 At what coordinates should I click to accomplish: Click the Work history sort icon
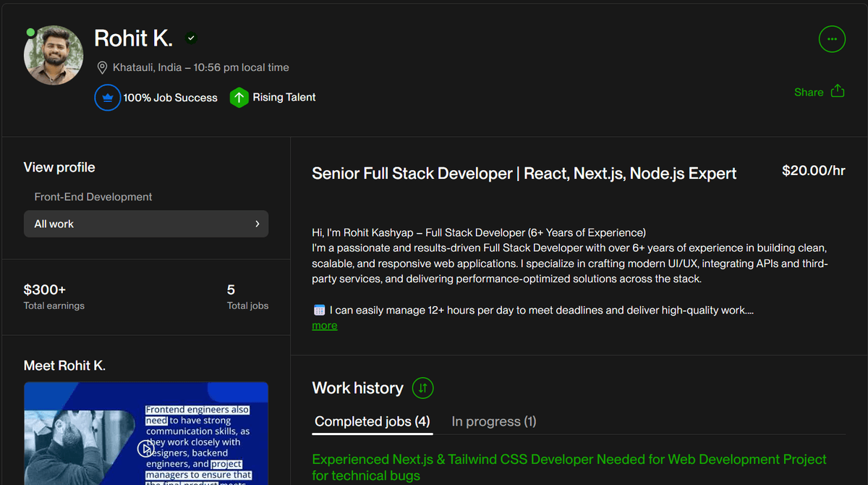click(x=423, y=388)
